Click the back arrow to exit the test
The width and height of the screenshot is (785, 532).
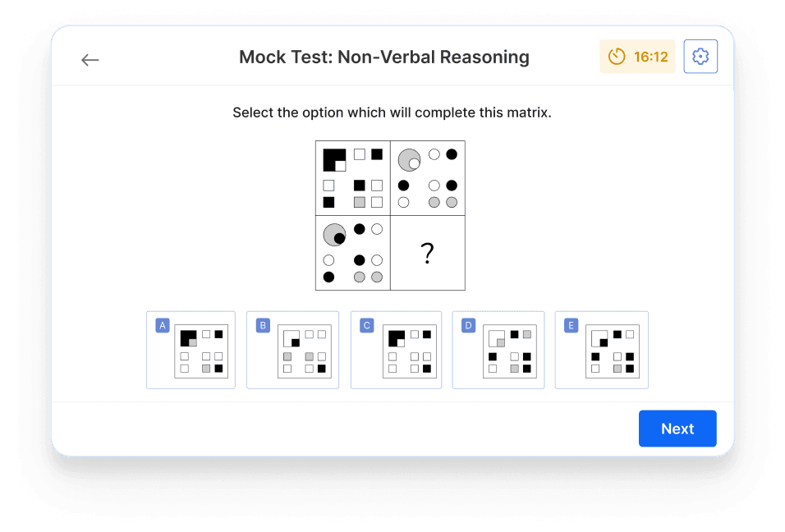point(90,59)
